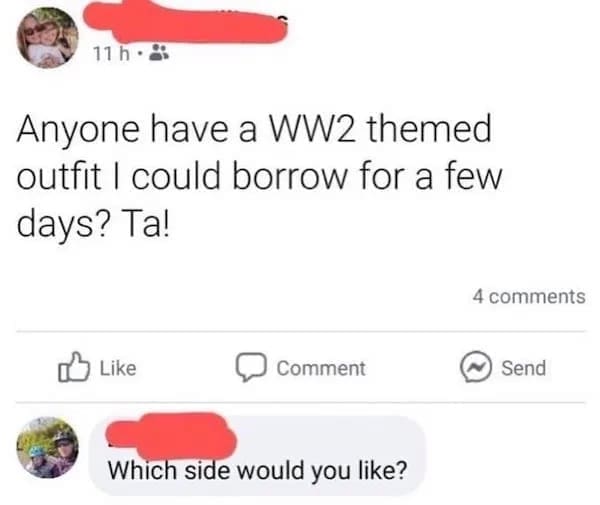Click the friends audience icon near timestamp

point(159,53)
